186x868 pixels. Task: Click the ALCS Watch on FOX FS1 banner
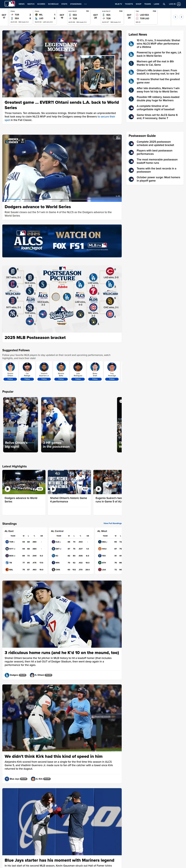[x=62, y=241]
